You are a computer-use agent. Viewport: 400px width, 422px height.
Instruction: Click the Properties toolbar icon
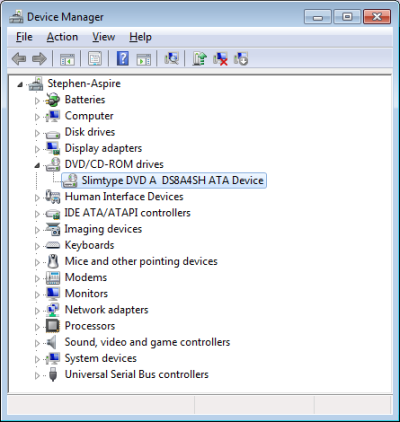pos(95,59)
